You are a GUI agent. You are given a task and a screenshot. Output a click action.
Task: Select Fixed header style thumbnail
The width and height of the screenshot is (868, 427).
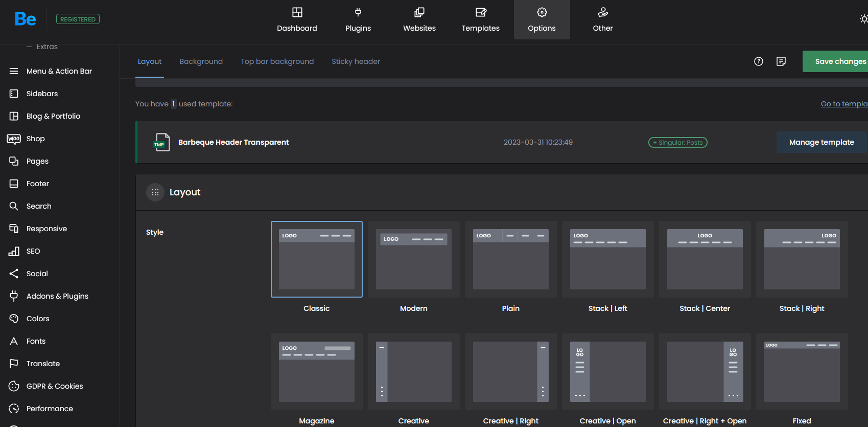pos(802,372)
